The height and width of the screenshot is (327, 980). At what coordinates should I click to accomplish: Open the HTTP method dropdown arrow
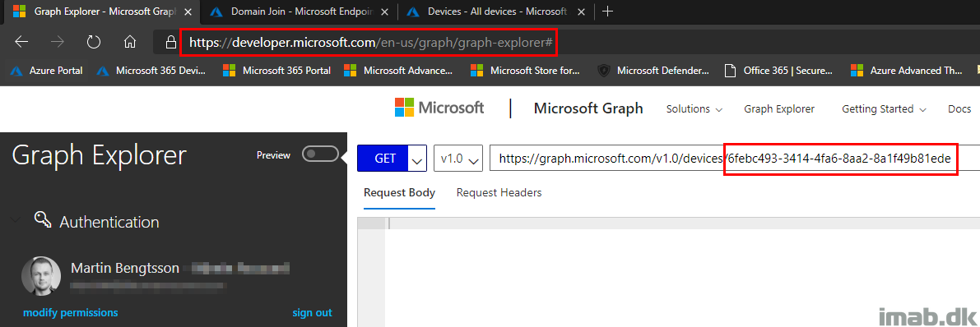point(417,159)
